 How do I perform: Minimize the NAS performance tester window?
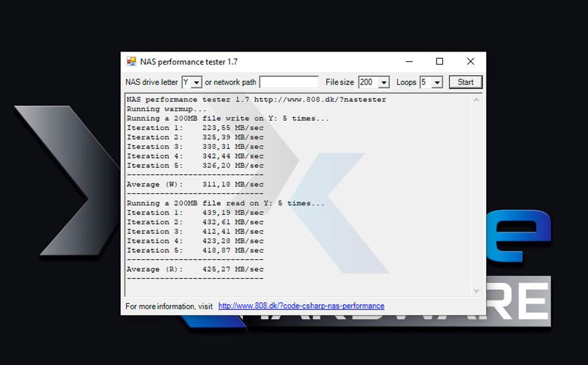point(409,61)
